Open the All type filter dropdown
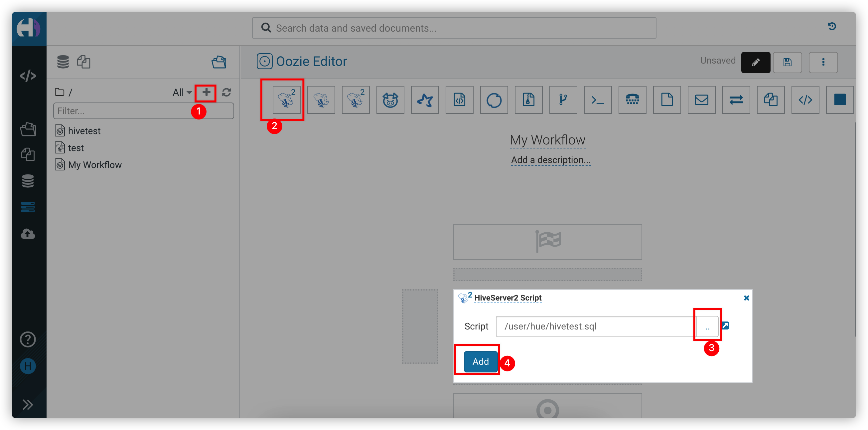The width and height of the screenshot is (868, 430). tap(182, 93)
